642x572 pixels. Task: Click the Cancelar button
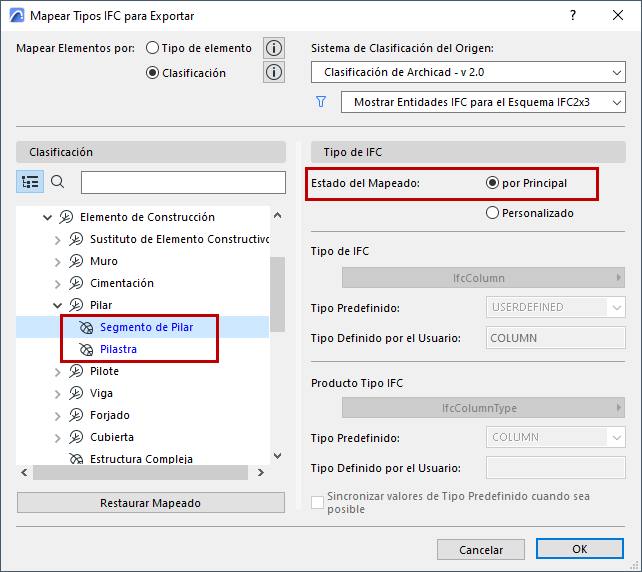pyautogui.click(x=481, y=550)
